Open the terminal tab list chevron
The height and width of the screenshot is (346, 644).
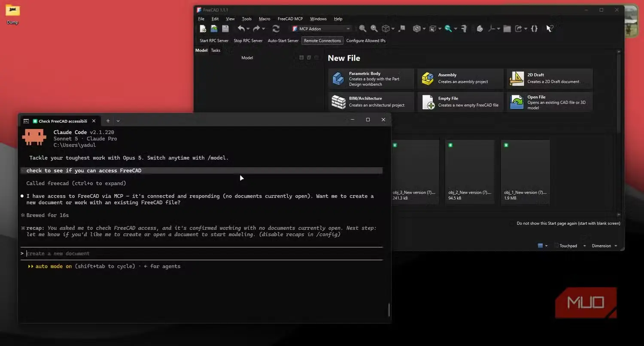tap(118, 121)
